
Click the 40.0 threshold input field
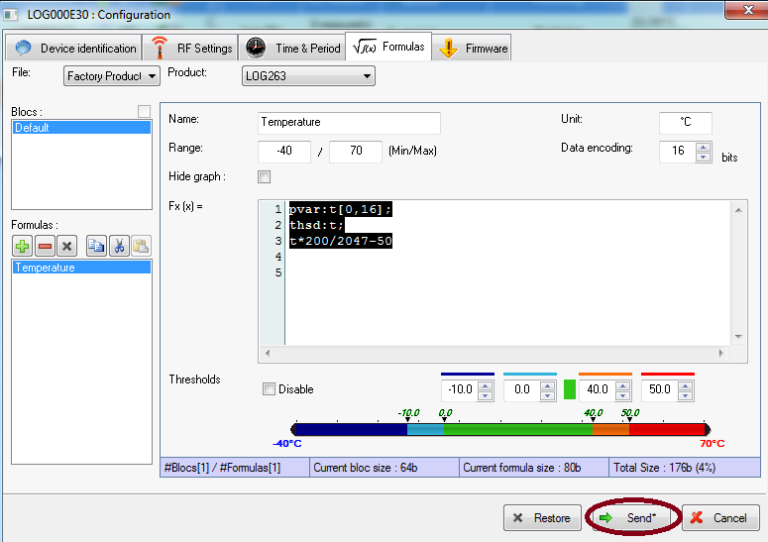tap(597, 390)
